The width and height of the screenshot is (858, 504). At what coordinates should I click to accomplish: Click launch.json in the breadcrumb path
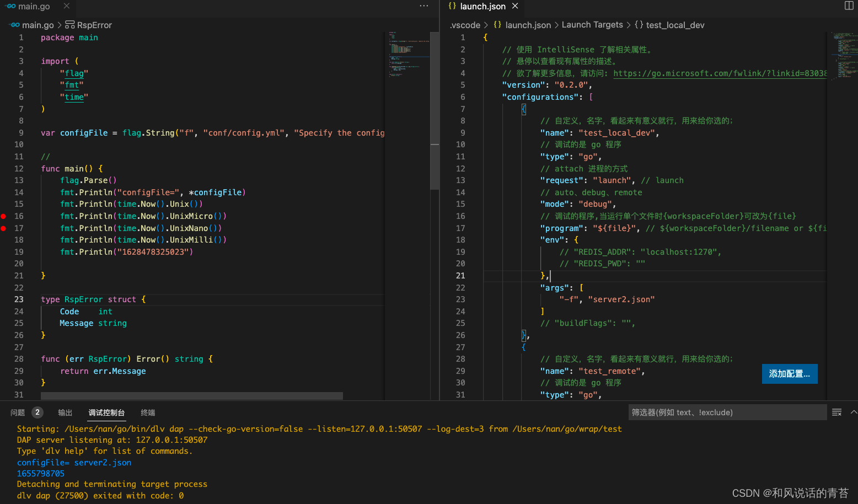(528, 25)
